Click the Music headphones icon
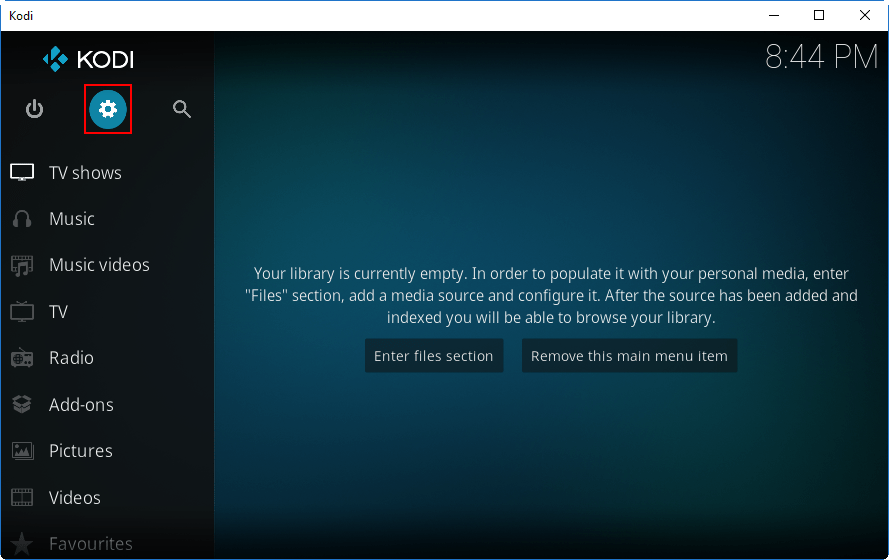The width and height of the screenshot is (889, 560). click(22, 219)
